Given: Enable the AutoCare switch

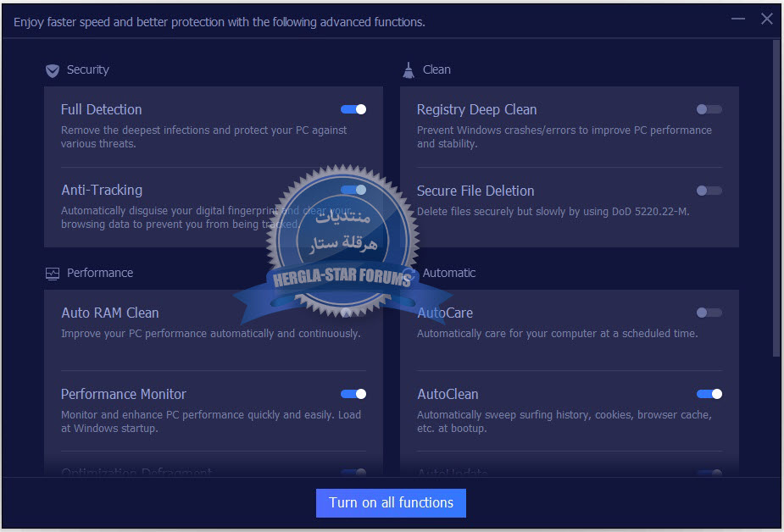Looking at the screenshot, I should click(709, 313).
